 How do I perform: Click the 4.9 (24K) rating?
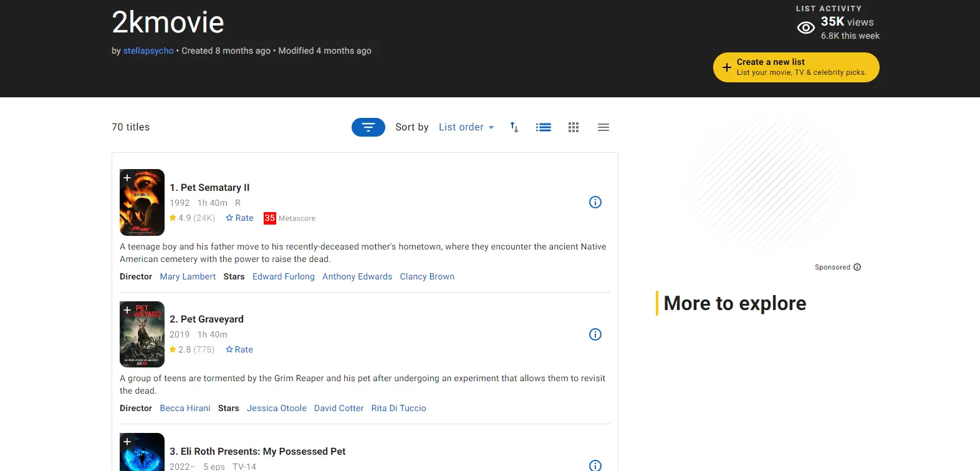click(x=192, y=218)
